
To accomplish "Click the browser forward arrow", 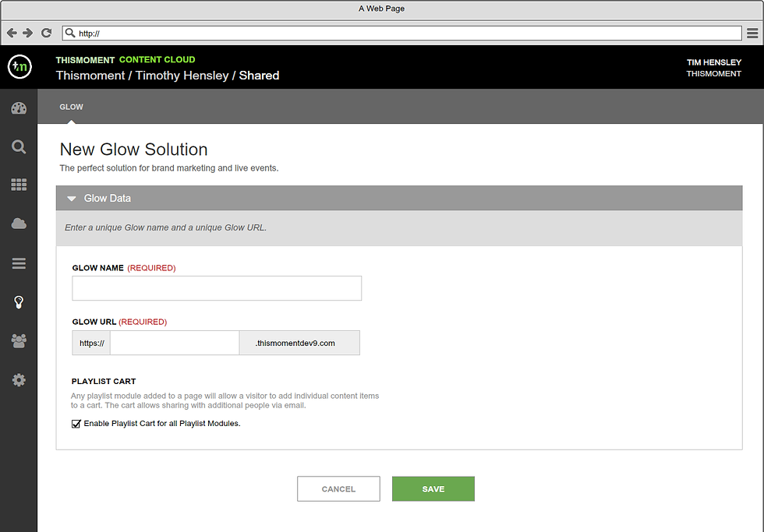I will (x=28, y=33).
